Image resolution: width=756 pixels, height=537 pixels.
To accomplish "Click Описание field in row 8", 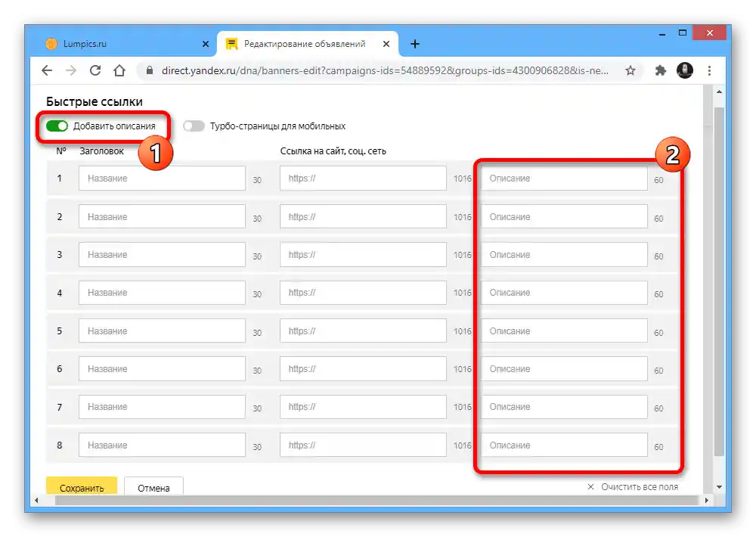I will coord(564,445).
